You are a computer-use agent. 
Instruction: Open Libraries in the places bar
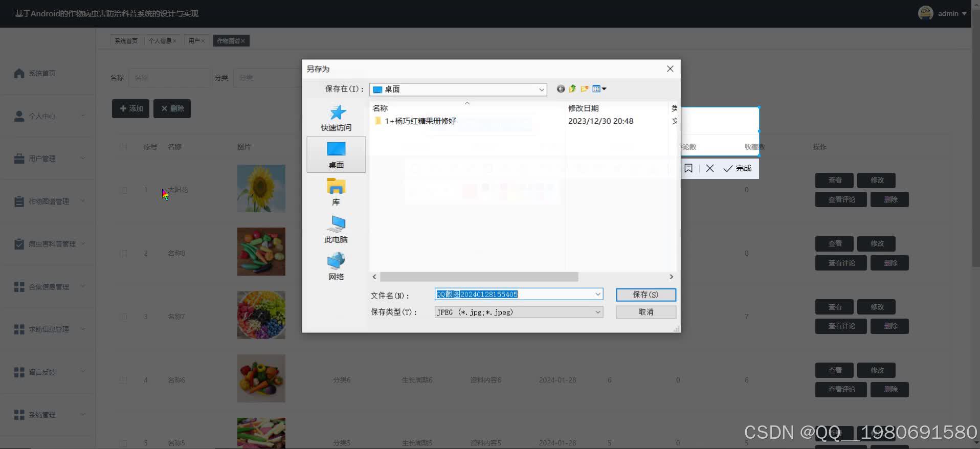coord(336,192)
